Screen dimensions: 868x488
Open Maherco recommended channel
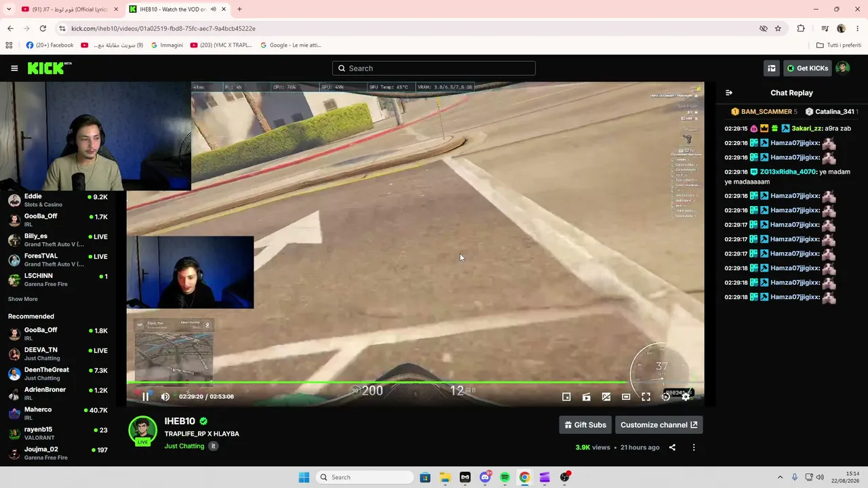[x=60, y=413]
